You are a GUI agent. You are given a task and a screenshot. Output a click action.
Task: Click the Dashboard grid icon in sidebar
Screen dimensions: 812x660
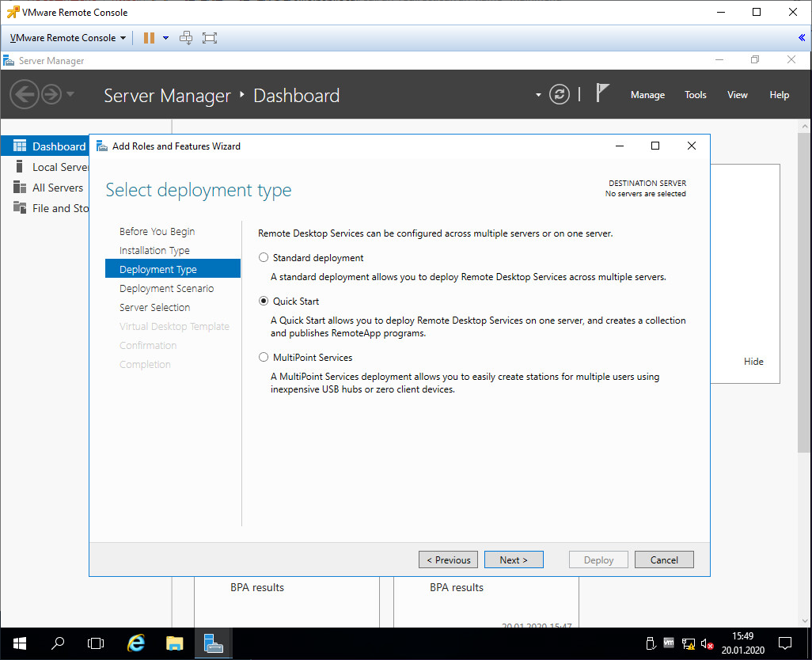click(x=20, y=146)
